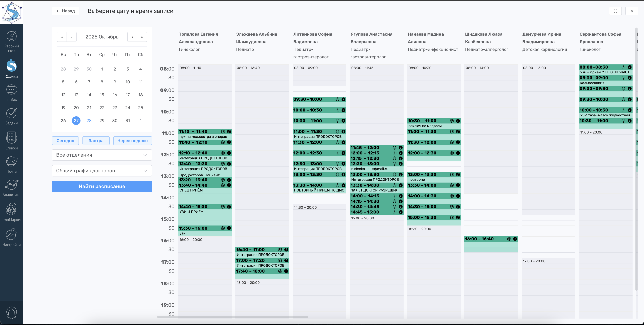The height and width of the screenshot is (325, 644).
Task: Go to next month with the single right chevron
Action: [x=132, y=37]
